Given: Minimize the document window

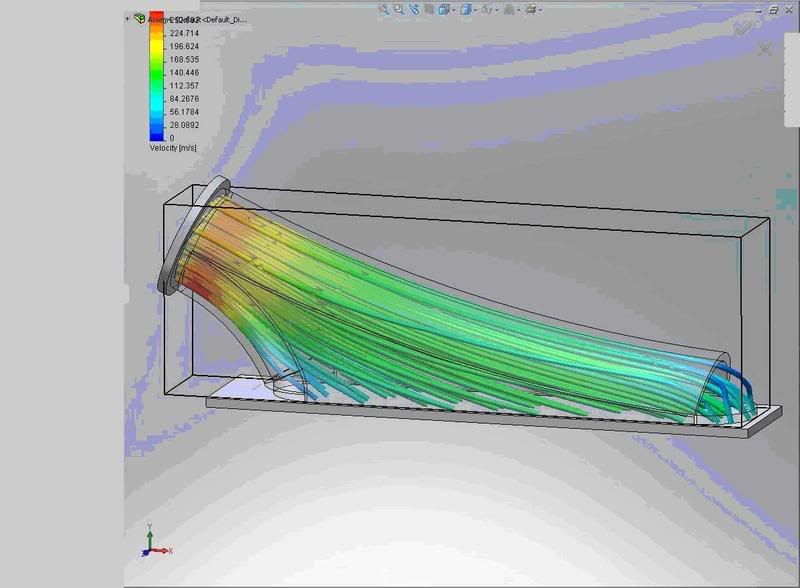Looking at the screenshot, I should click(x=759, y=10).
